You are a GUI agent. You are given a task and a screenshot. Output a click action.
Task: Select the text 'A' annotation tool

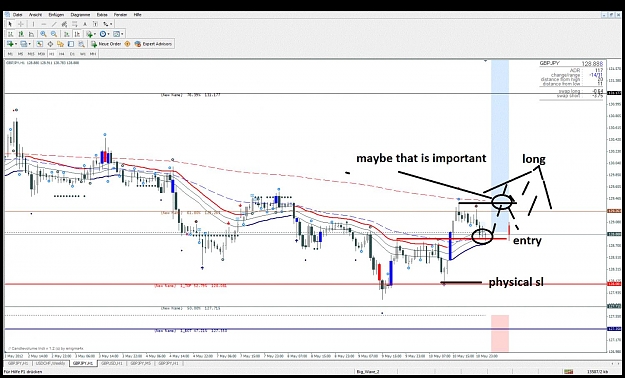click(x=85, y=24)
